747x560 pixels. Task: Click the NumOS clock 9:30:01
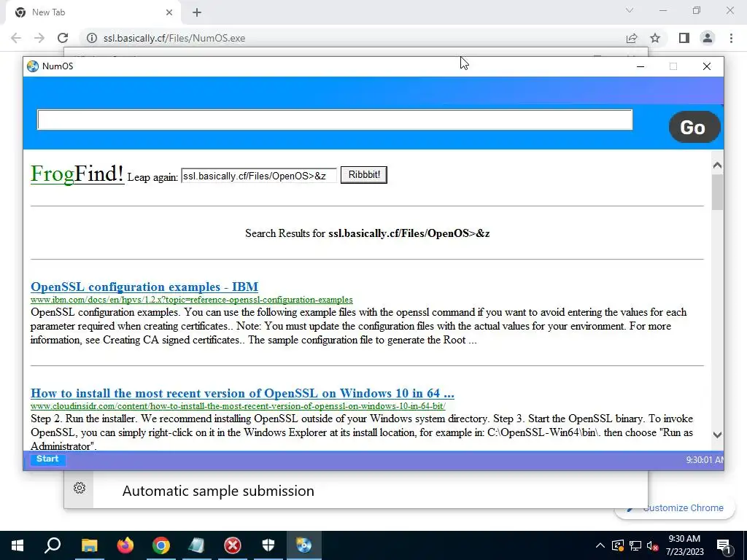(x=705, y=460)
